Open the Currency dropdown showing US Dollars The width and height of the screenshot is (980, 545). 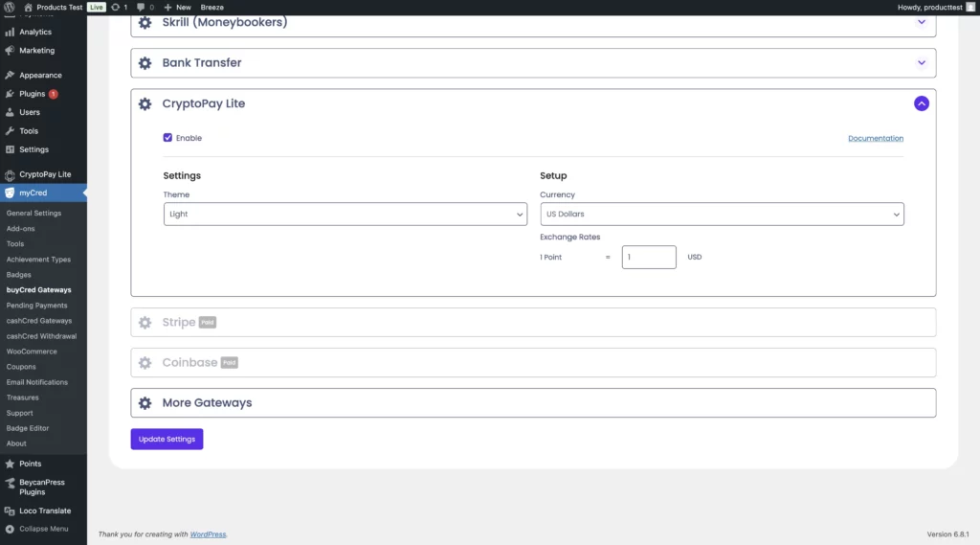click(x=722, y=215)
